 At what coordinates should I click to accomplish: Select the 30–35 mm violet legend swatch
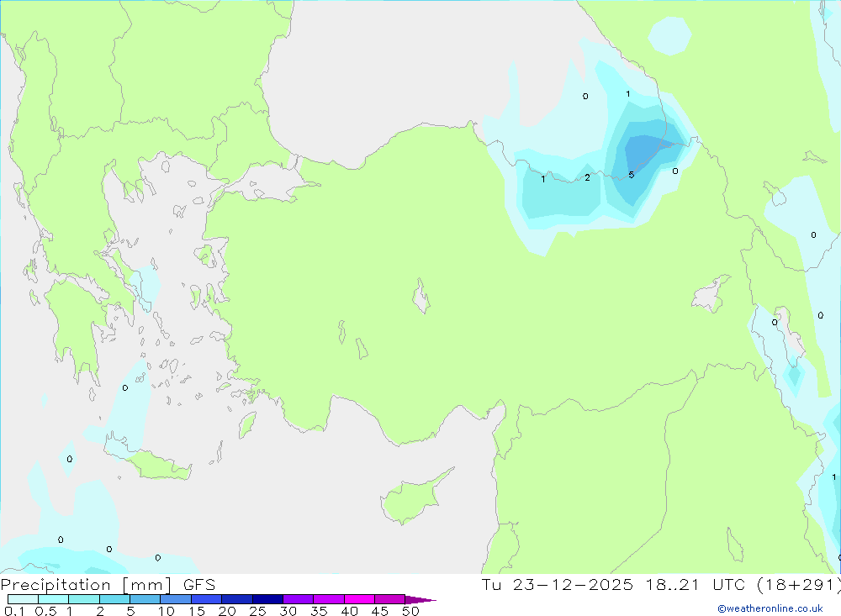coord(299,599)
